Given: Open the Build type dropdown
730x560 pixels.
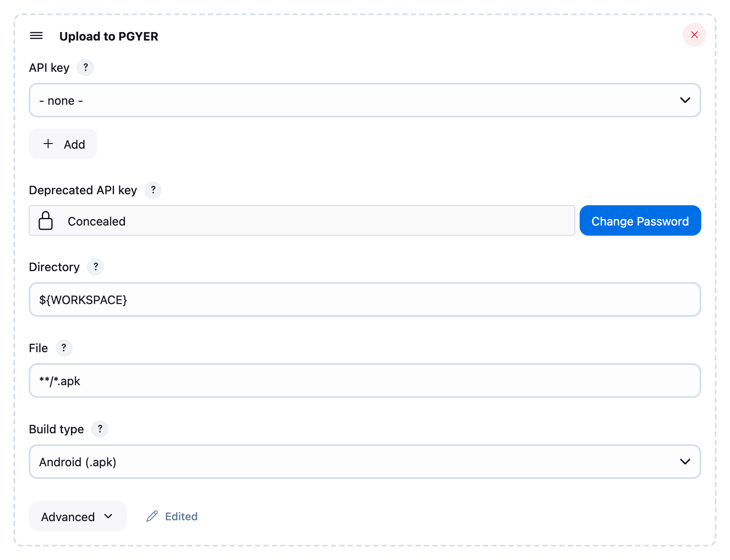Looking at the screenshot, I should point(365,462).
